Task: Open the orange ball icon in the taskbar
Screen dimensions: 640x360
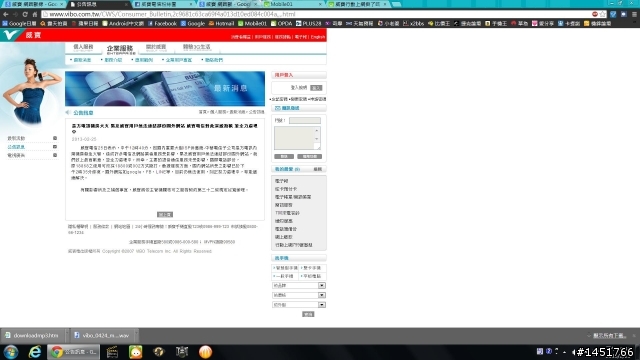Action: click(205, 352)
